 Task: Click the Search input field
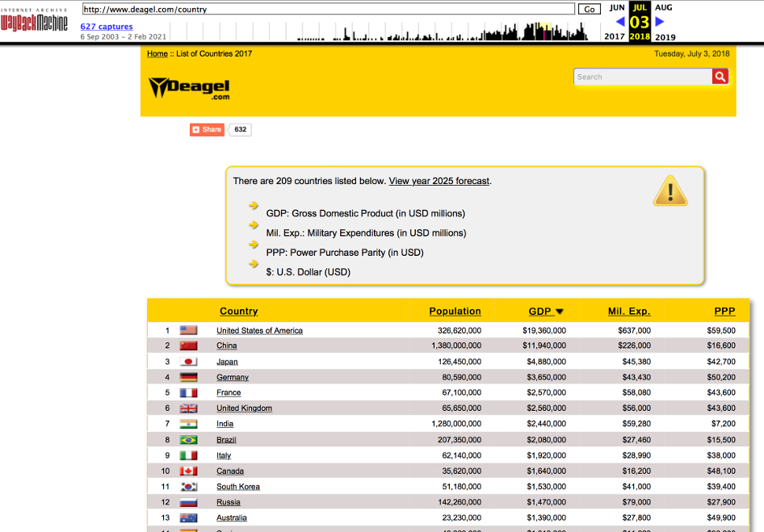click(642, 77)
